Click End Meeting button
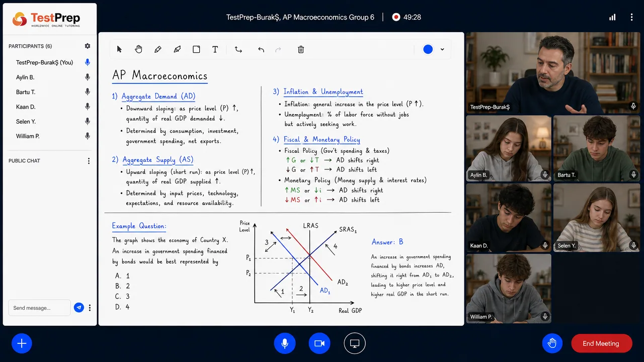The height and width of the screenshot is (362, 644). 602,343
